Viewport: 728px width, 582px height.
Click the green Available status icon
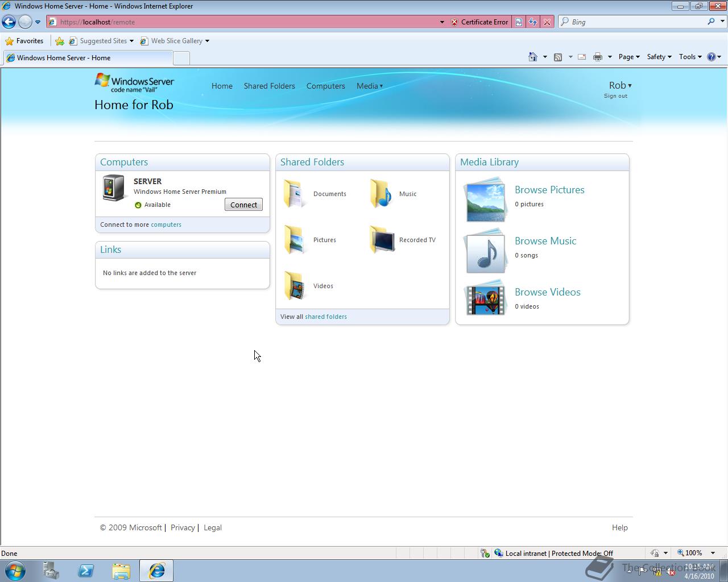pyautogui.click(x=138, y=205)
